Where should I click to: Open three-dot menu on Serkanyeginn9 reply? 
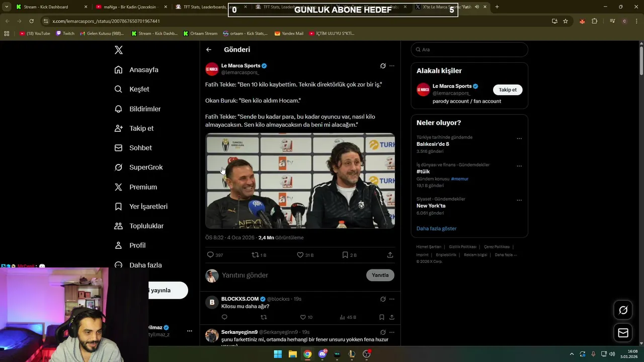[392, 332]
